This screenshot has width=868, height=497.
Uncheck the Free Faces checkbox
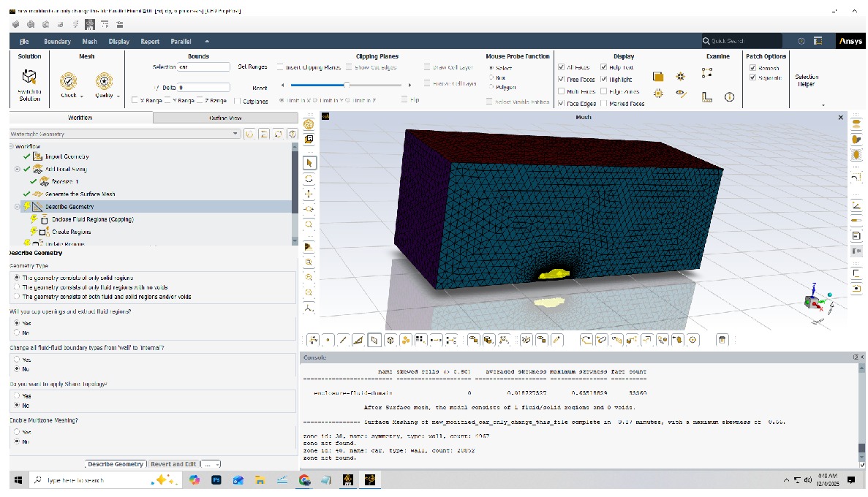coord(562,79)
